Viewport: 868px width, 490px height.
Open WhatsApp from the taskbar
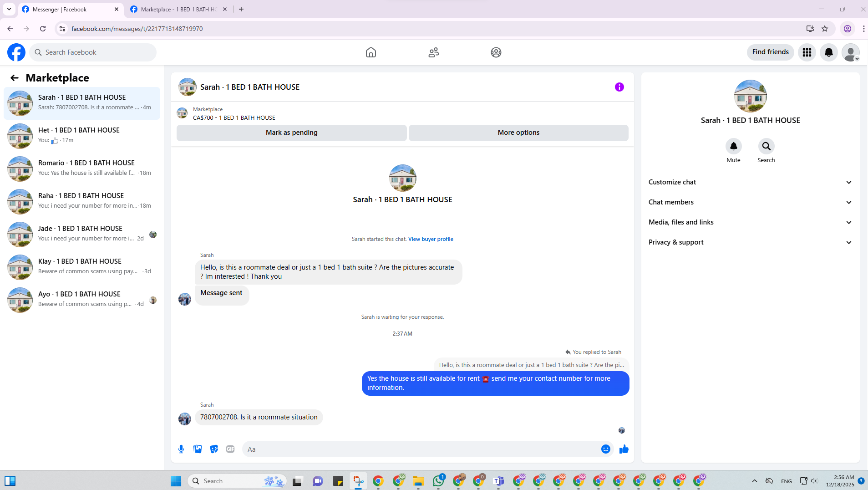[x=438, y=481]
